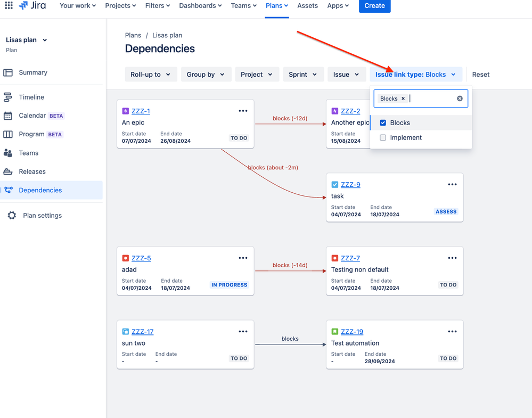Viewport: 532px width, 418px height.
Task: Click the blocks (about -2m) dependency label
Action: [273, 168]
